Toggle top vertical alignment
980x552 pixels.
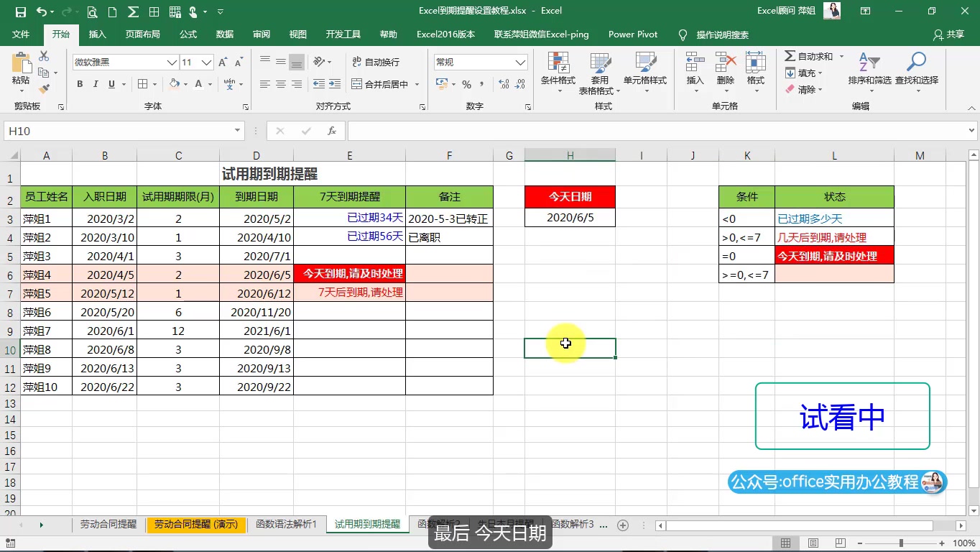pos(265,62)
